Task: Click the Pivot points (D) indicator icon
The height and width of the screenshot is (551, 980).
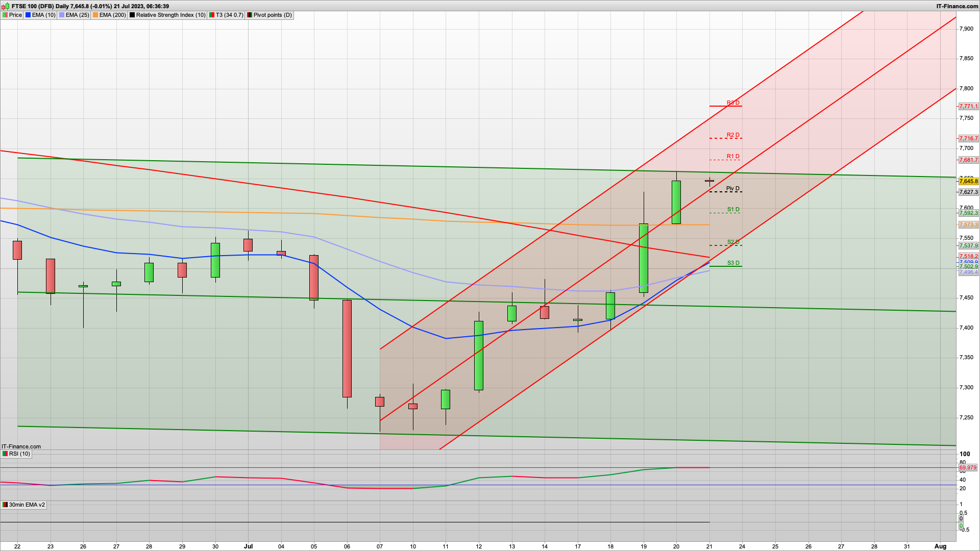Action: pyautogui.click(x=250, y=15)
